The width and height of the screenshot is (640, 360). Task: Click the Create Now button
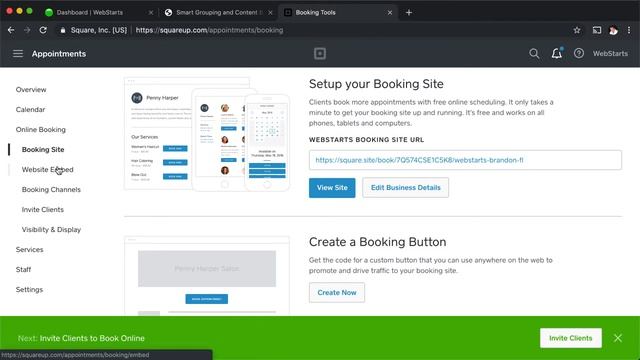pos(337,293)
